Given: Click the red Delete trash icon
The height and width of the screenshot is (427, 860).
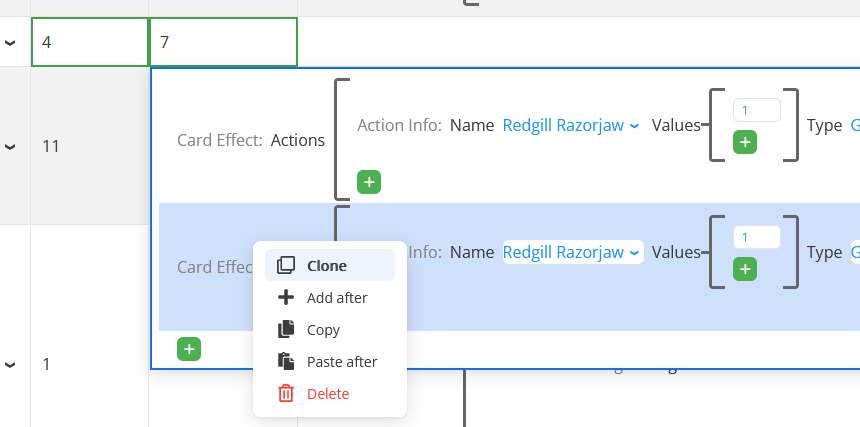Looking at the screenshot, I should 286,394.
